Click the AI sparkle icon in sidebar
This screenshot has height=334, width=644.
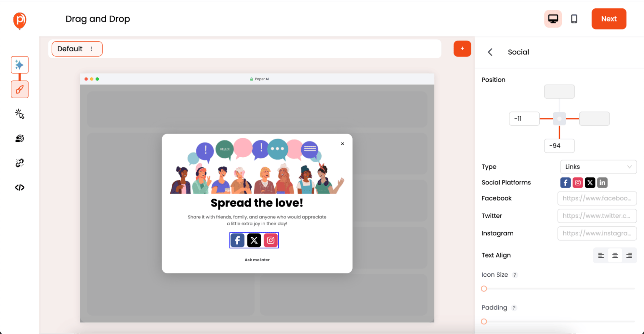click(x=19, y=65)
